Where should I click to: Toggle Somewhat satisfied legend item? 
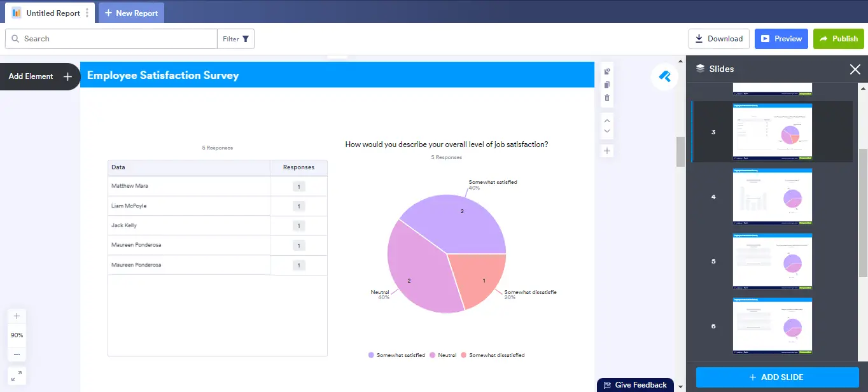coord(397,355)
